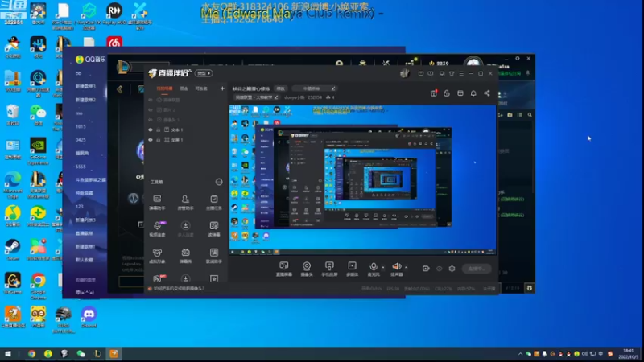Click the user avatar in 直播伴侣 title bar
The image size is (644, 362).
click(405, 73)
